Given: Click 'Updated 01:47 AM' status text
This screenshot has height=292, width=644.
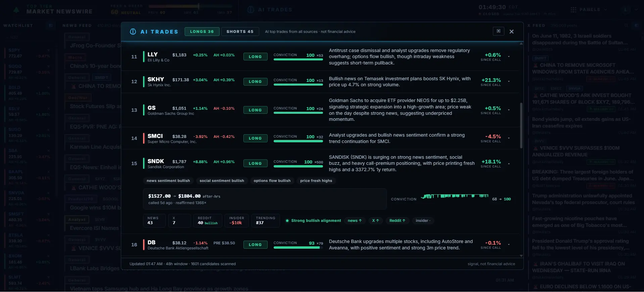Looking at the screenshot, I should pos(146,264).
